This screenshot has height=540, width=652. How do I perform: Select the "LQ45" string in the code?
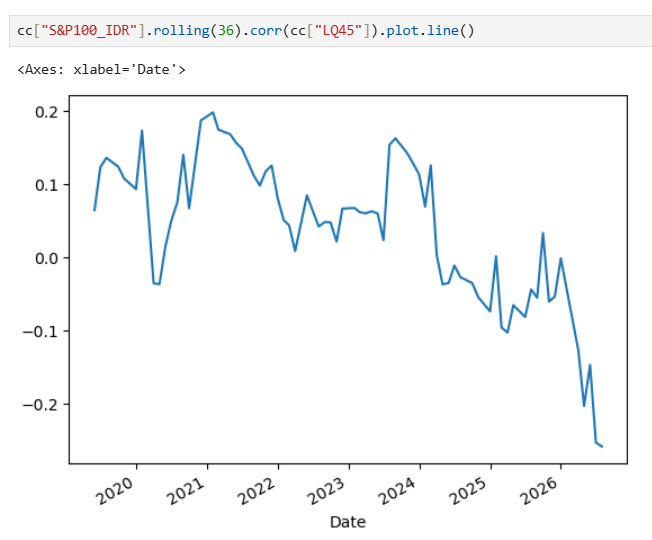338,31
